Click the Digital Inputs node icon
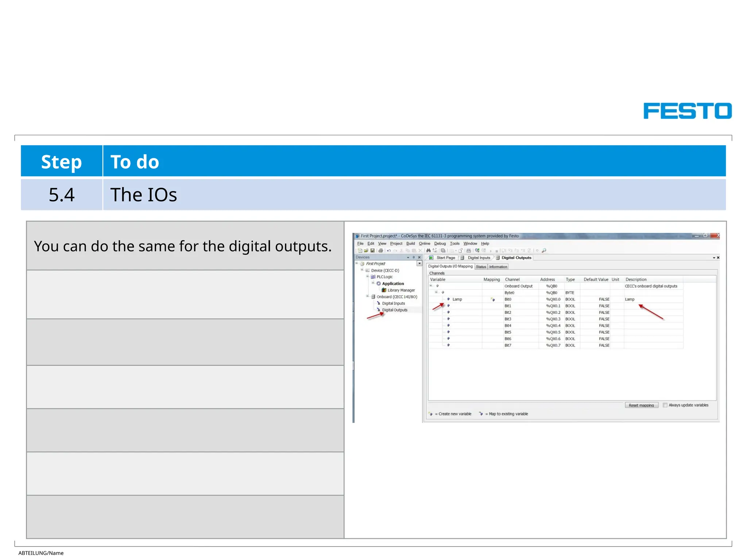 tap(379, 303)
